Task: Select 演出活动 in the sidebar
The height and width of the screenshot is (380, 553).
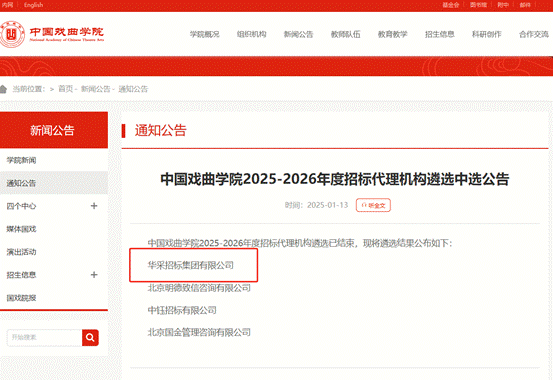Action: pos(21,252)
